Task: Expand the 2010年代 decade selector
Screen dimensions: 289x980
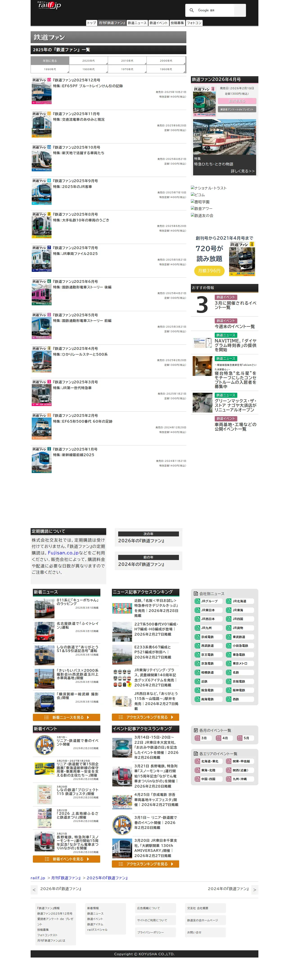Action: [x=128, y=60]
